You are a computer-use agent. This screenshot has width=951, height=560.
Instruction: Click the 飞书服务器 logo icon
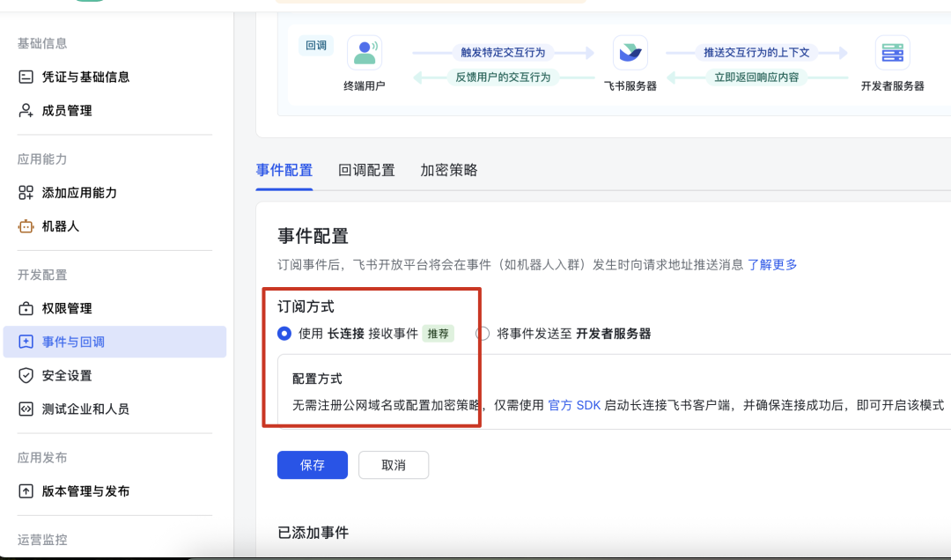[630, 53]
